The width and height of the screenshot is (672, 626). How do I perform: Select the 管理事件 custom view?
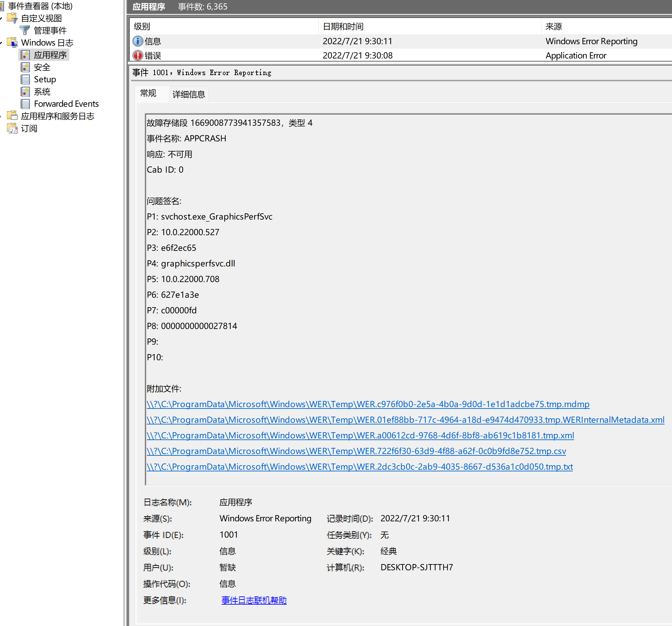point(50,30)
